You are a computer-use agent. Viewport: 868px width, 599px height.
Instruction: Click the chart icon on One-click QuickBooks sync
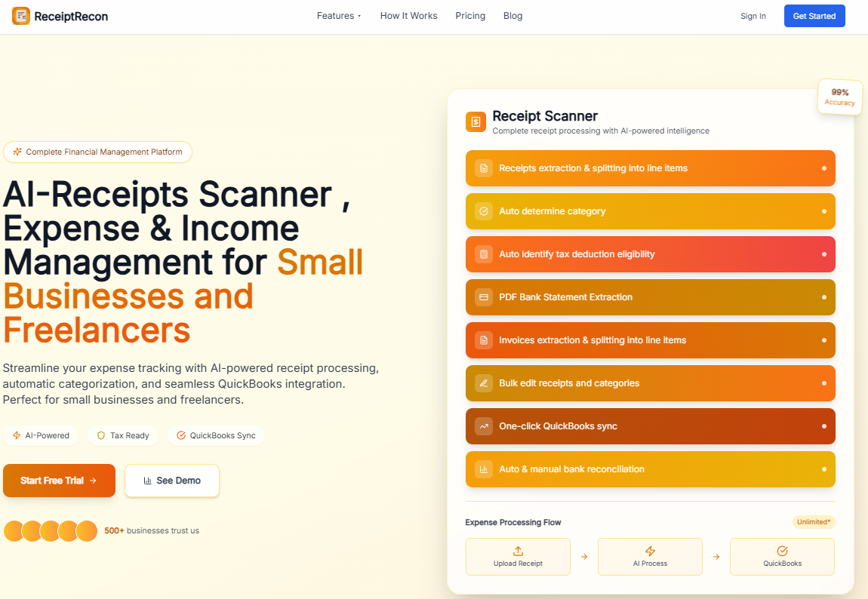click(483, 426)
